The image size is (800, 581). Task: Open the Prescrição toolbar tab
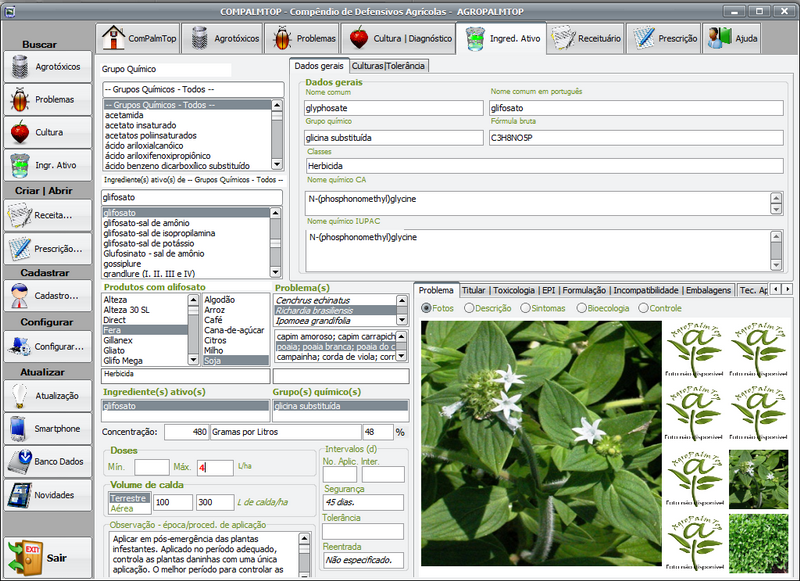pyautogui.click(x=663, y=38)
